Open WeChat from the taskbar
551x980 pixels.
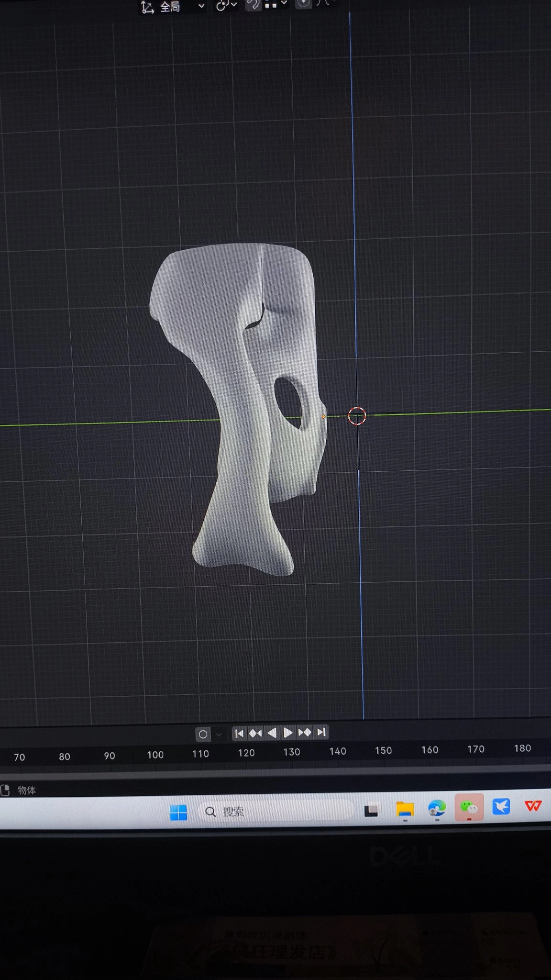(469, 808)
